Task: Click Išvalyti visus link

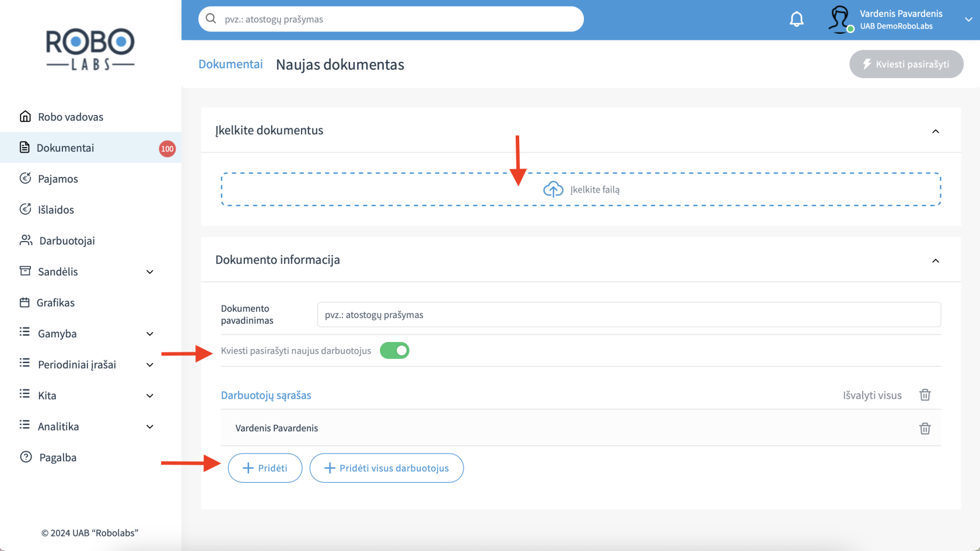Action: [x=872, y=395]
